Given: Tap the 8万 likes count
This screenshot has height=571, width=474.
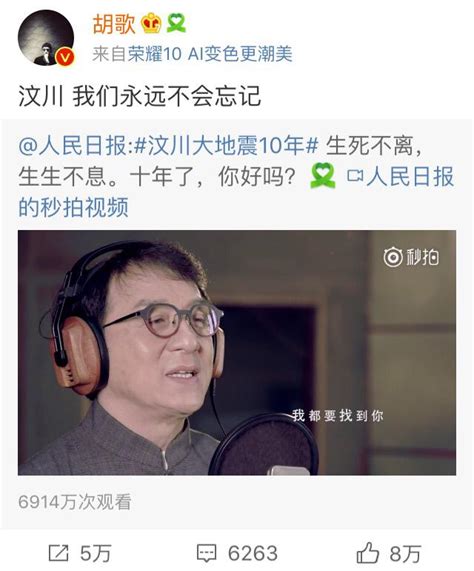Looking at the screenshot, I should [405, 554].
